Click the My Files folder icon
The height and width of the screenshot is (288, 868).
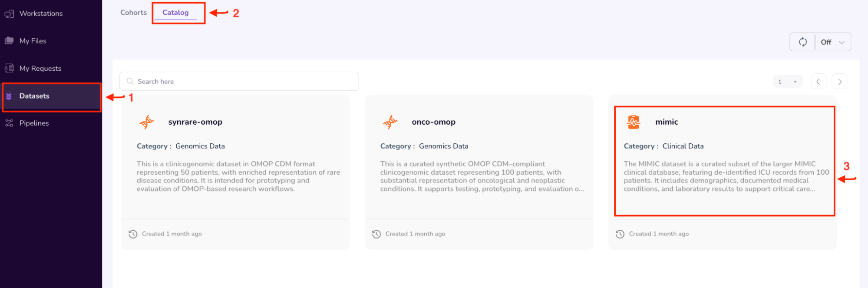9,41
